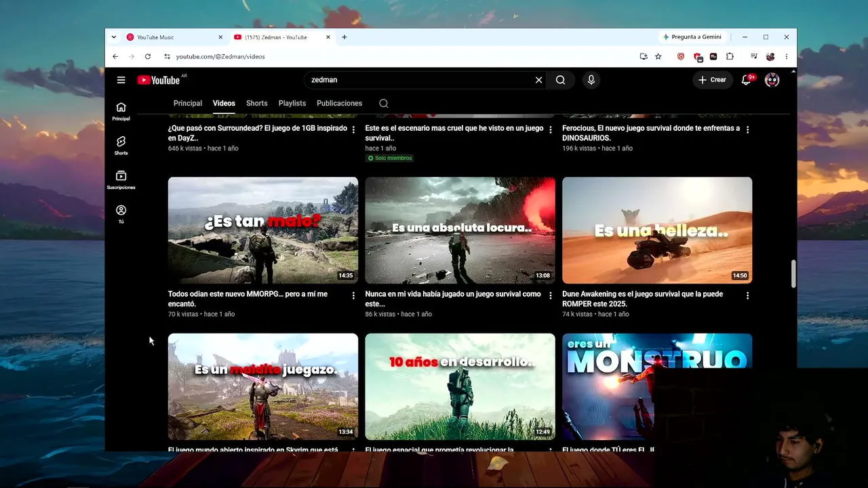Viewport: 868px width, 488px height.
Task: Open '¿Que pasó con Surroundead?' video title
Action: point(258,133)
